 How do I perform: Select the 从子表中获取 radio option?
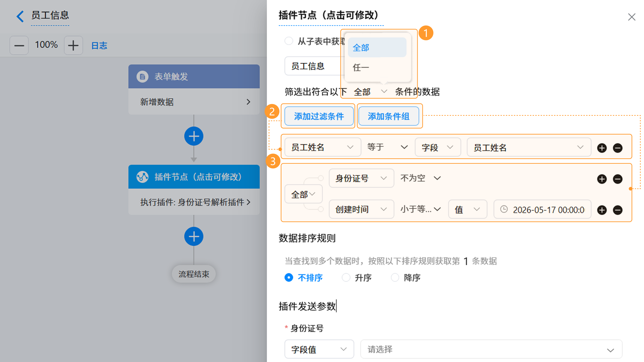pos(289,41)
